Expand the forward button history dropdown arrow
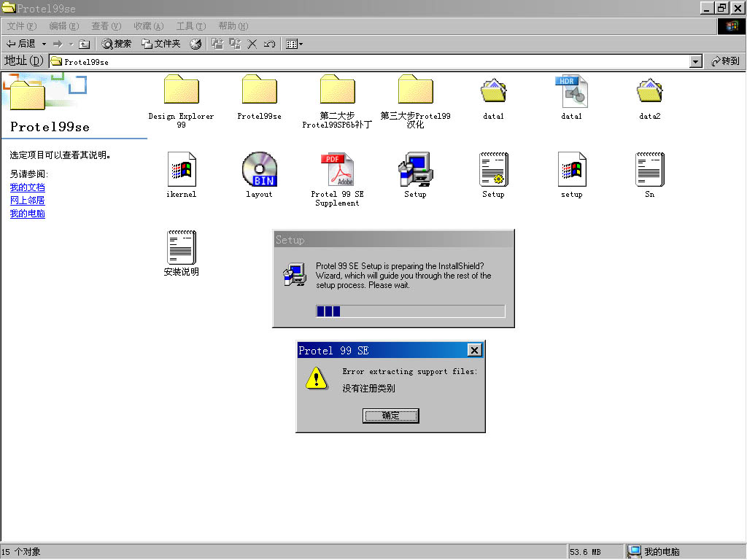Screen dimensions: 747x560 (x=71, y=44)
